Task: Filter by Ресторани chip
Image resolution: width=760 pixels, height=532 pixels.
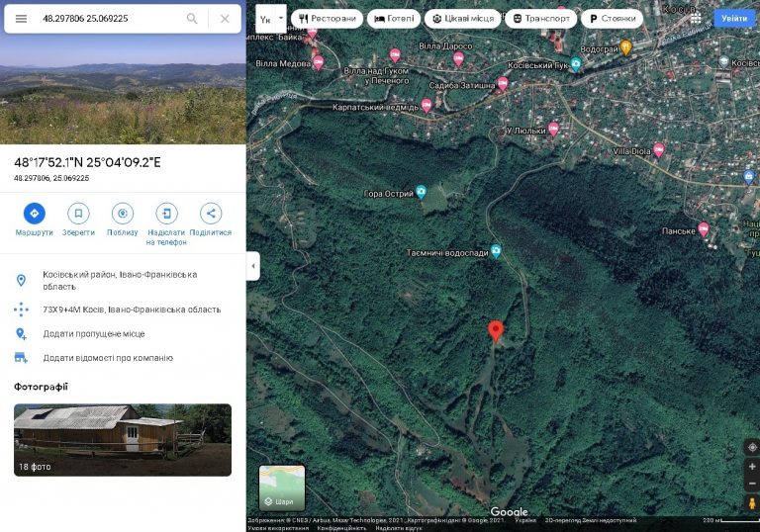Action: click(x=328, y=19)
